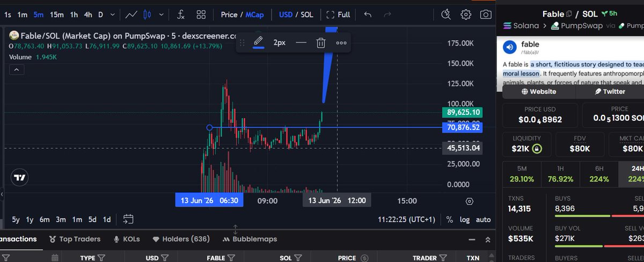This screenshot has width=644, height=262.
Task: Set chart range to 1d
Action: (107, 219)
